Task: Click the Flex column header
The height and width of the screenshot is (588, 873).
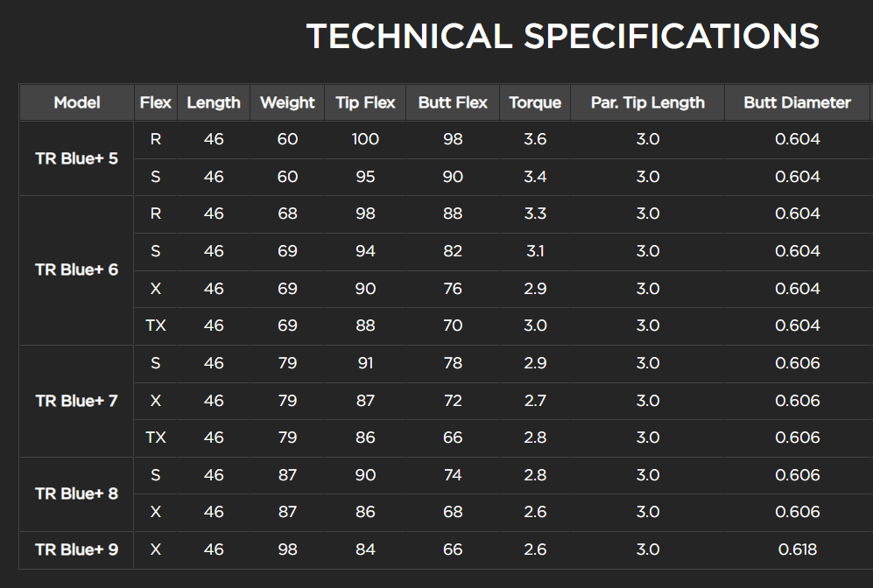Action: [156, 102]
